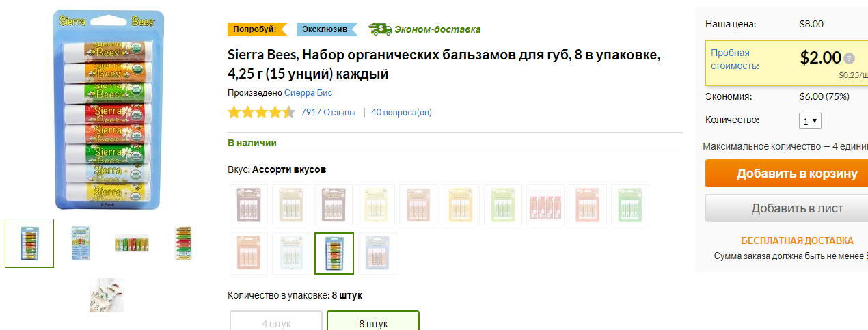Open the Количество quantity dropdown
868x330 pixels.
click(810, 121)
